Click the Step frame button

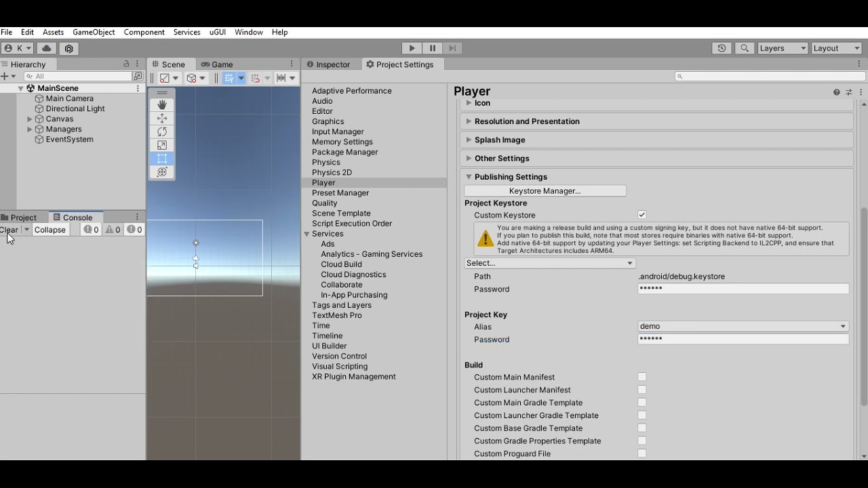[x=452, y=48]
